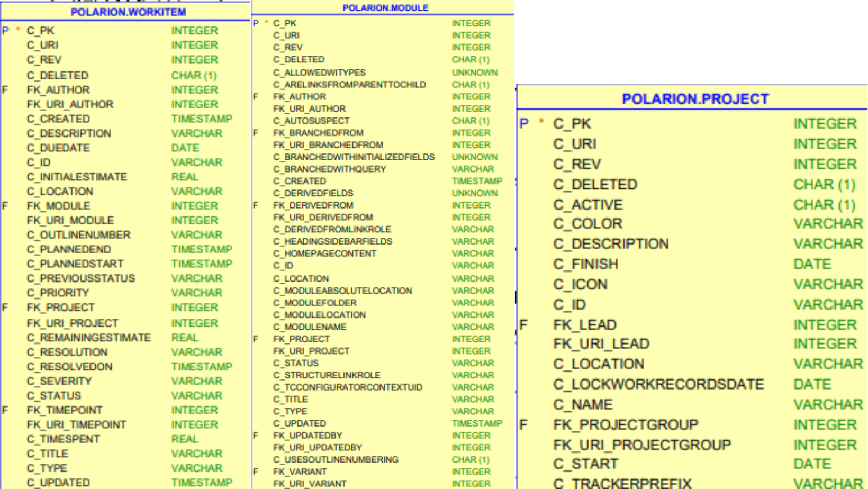Click the F marker beside FK_TIMEPOINT
Image resolution: width=868 pixels, height=489 pixels.
coord(5,410)
